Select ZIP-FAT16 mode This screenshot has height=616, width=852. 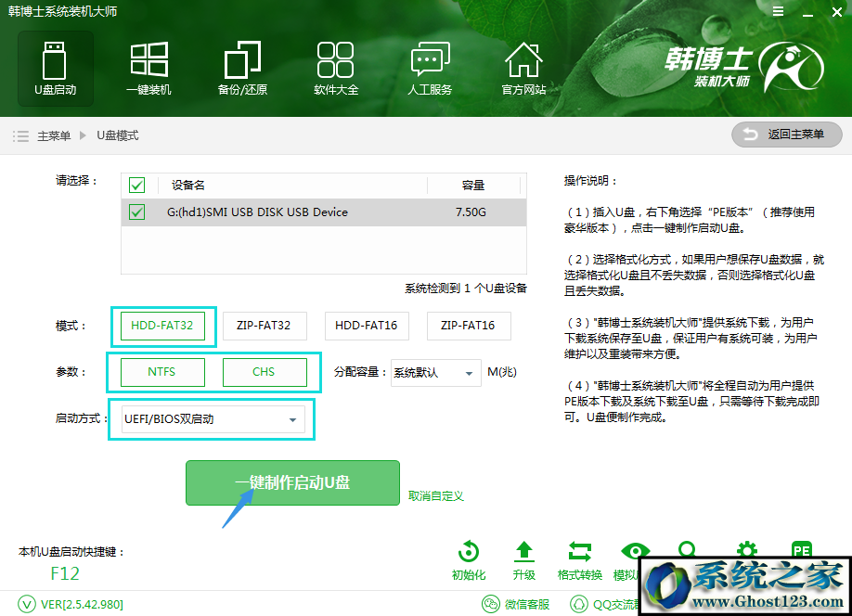pos(469,326)
